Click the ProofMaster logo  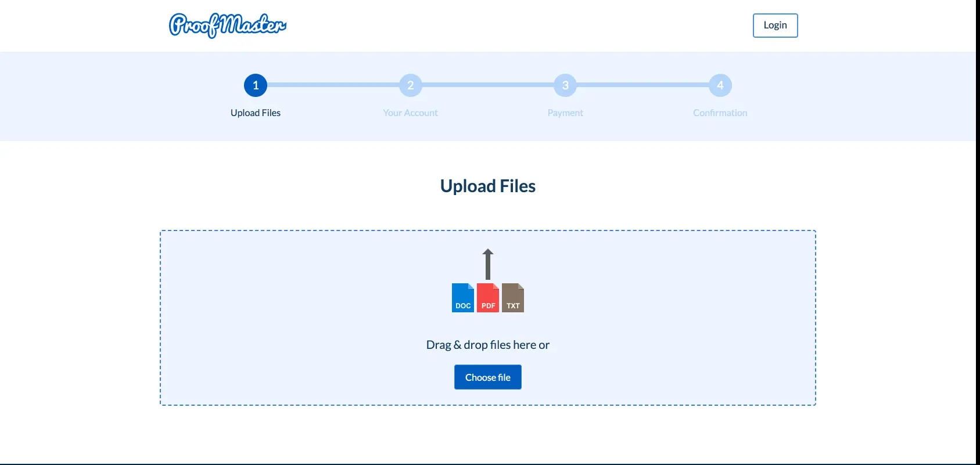click(x=227, y=25)
